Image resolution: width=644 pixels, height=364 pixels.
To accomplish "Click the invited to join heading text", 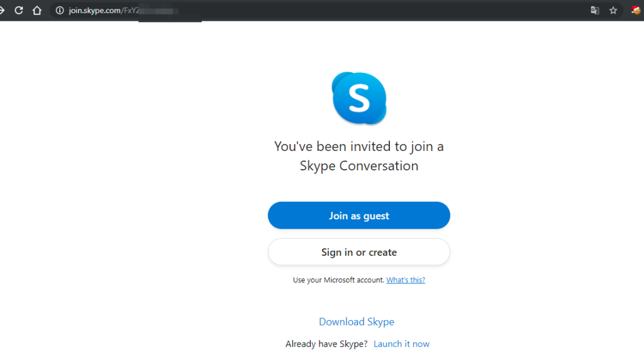I will tap(359, 156).
